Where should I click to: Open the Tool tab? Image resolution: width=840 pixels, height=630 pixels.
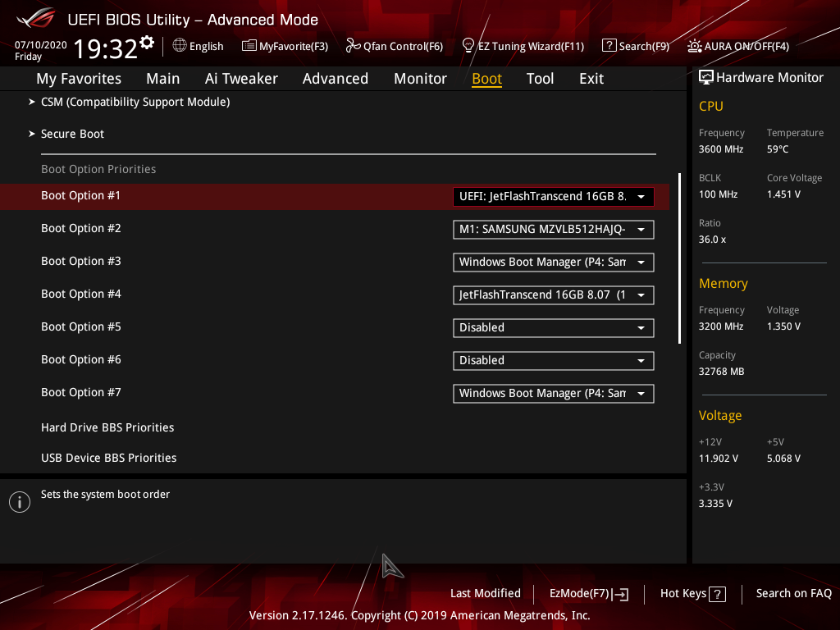540,79
